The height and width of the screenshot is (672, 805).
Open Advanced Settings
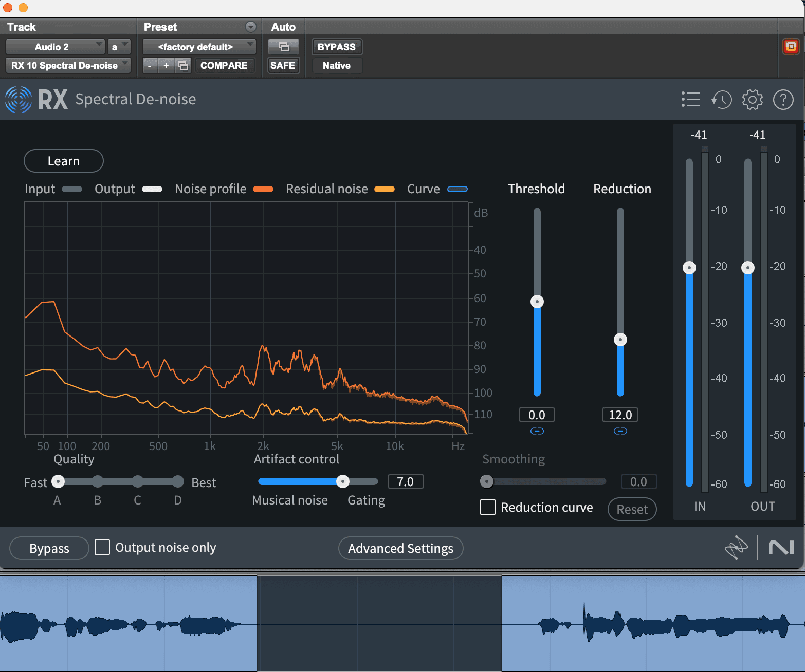(401, 548)
